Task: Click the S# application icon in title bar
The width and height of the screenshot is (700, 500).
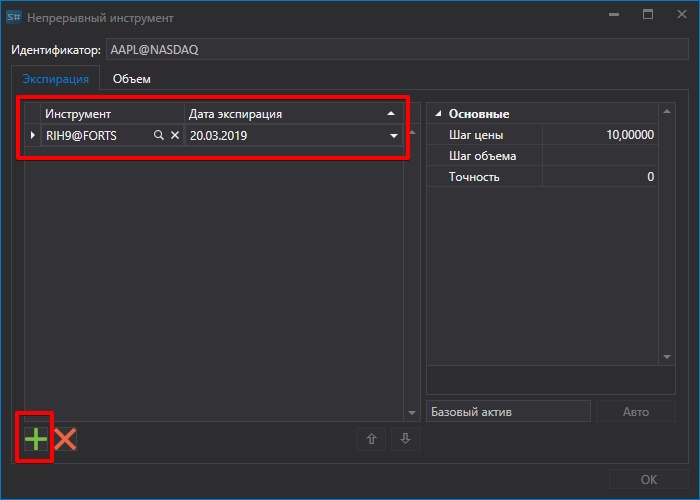Action: pyautogui.click(x=14, y=17)
